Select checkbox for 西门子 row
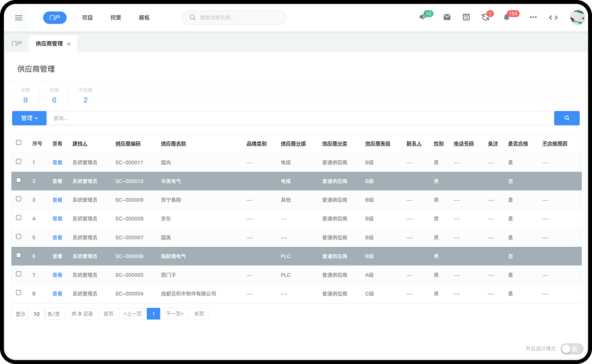The width and height of the screenshot is (592, 364). pos(19,274)
